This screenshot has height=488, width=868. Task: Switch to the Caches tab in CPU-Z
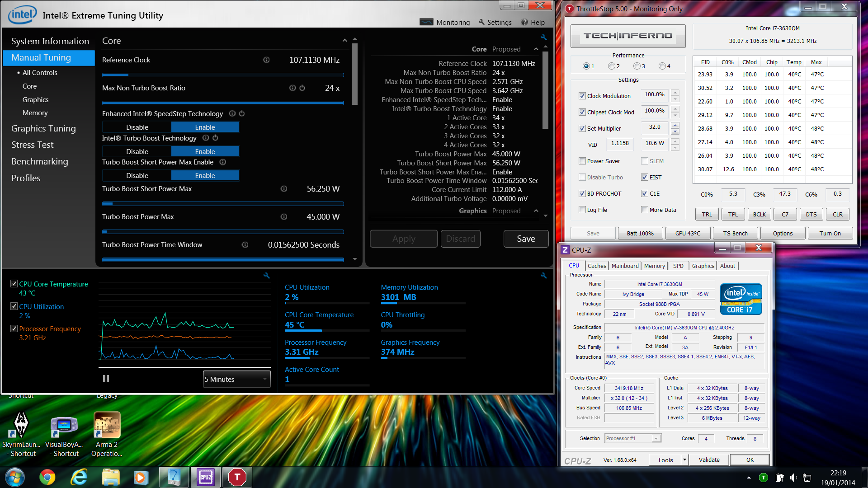[x=597, y=266]
